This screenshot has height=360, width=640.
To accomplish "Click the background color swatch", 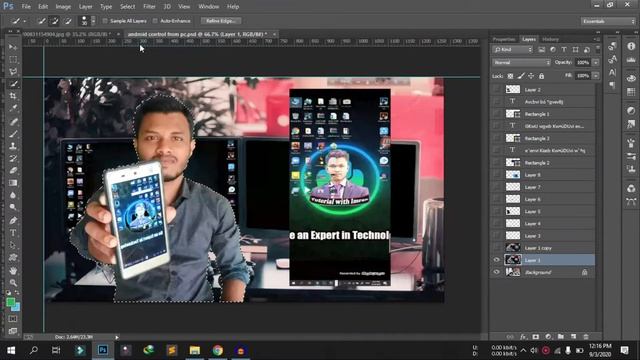I will 16,307.
